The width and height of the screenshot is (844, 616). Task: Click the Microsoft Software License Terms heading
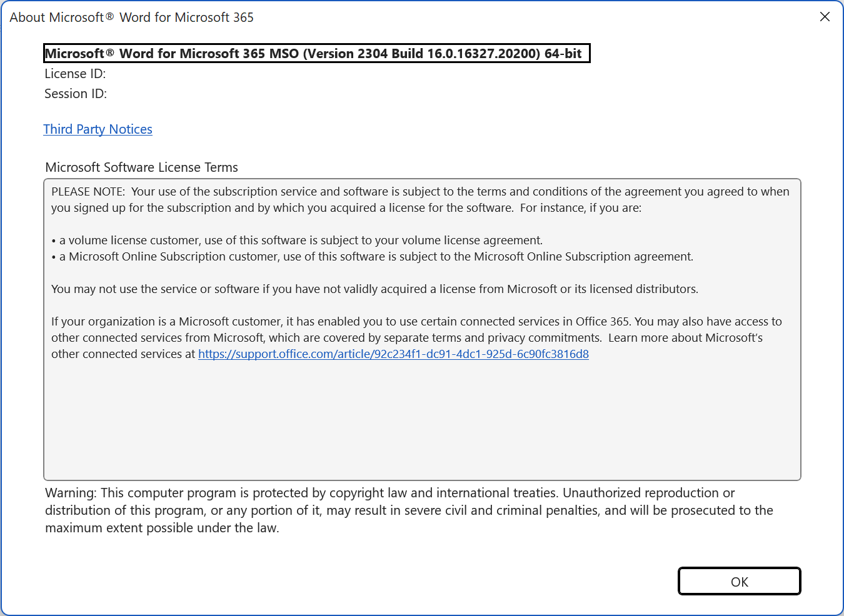(x=142, y=167)
